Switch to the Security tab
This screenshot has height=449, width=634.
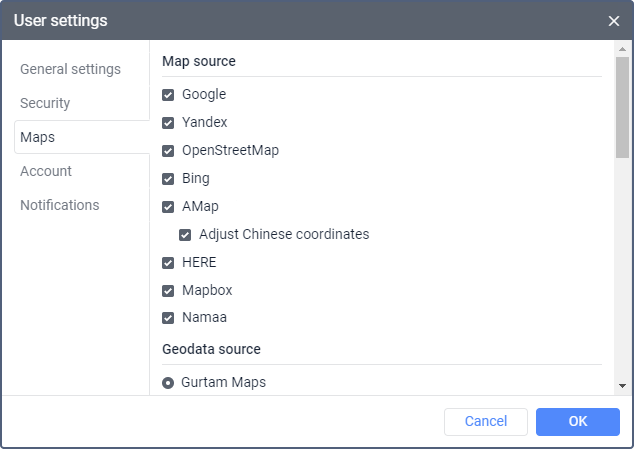click(x=45, y=103)
